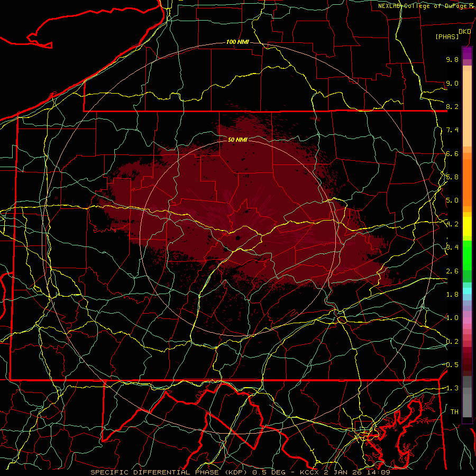
Task: Click the -0.5 value on the color scale
Action: 451,365
